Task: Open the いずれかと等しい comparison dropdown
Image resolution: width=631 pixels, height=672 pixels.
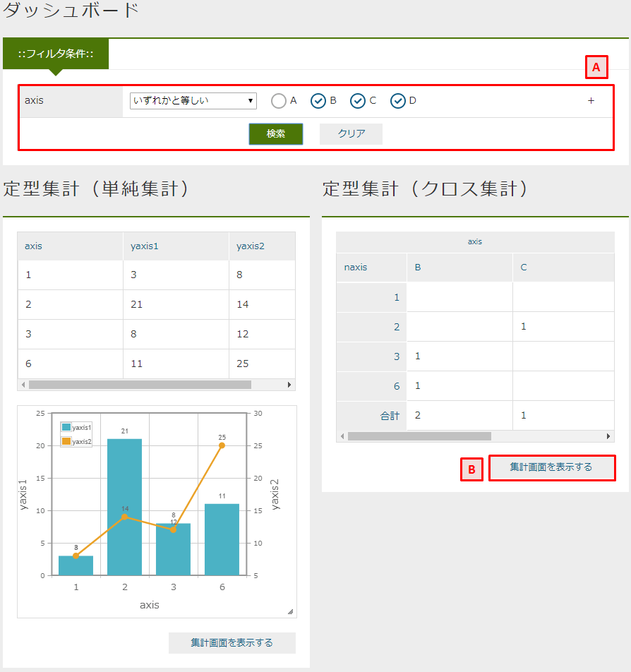Action: click(192, 100)
